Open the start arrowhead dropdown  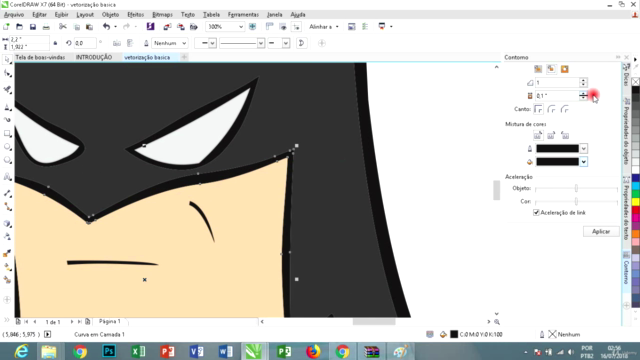[212, 43]
